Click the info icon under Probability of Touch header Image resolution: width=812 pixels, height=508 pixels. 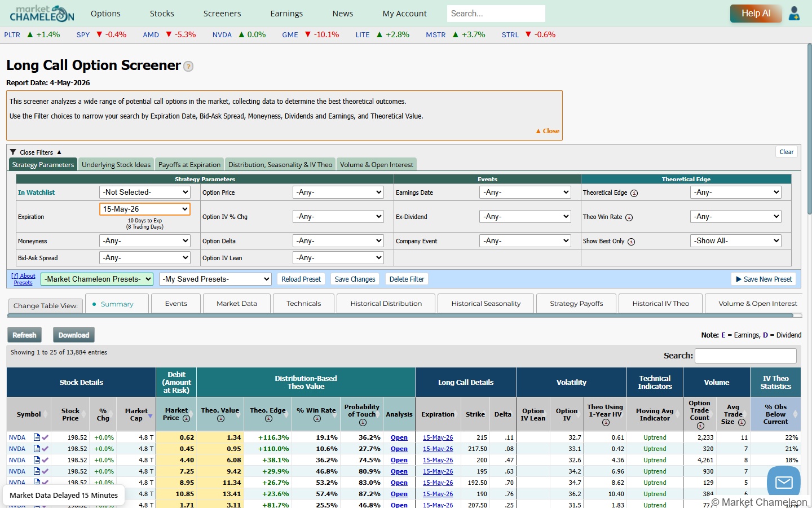tap(363, 422)
